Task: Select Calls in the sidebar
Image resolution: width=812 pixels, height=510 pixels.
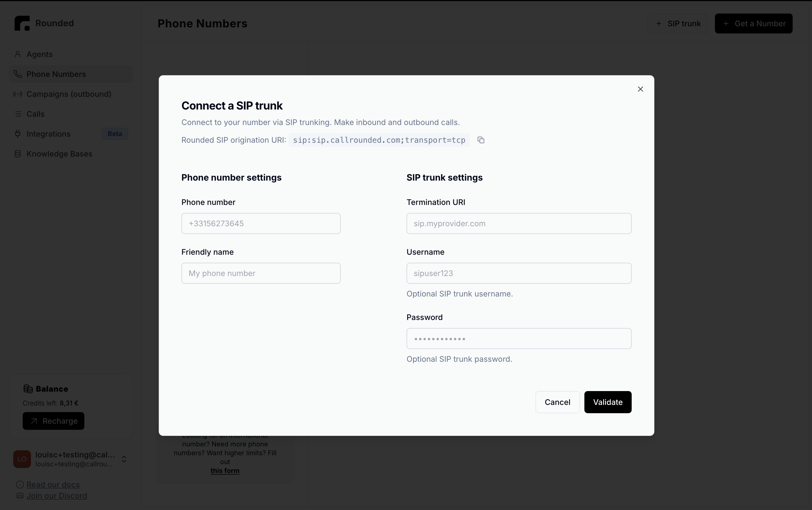Action: coord(35,114)
